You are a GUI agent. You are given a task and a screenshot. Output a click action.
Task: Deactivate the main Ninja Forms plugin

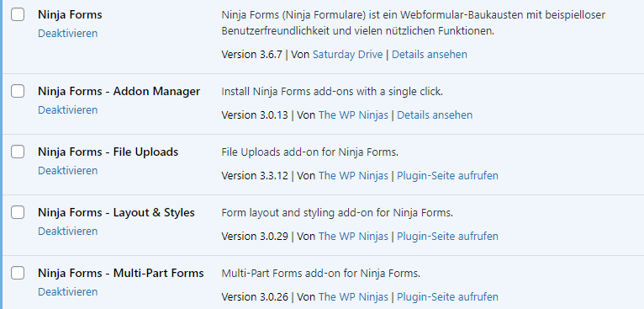[x=68, y=34]
